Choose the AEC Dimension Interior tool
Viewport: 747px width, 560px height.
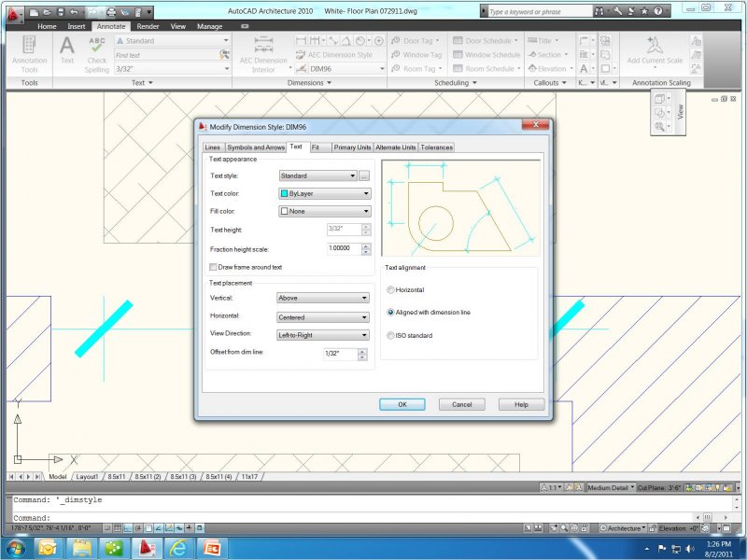(x=263, y=55)
